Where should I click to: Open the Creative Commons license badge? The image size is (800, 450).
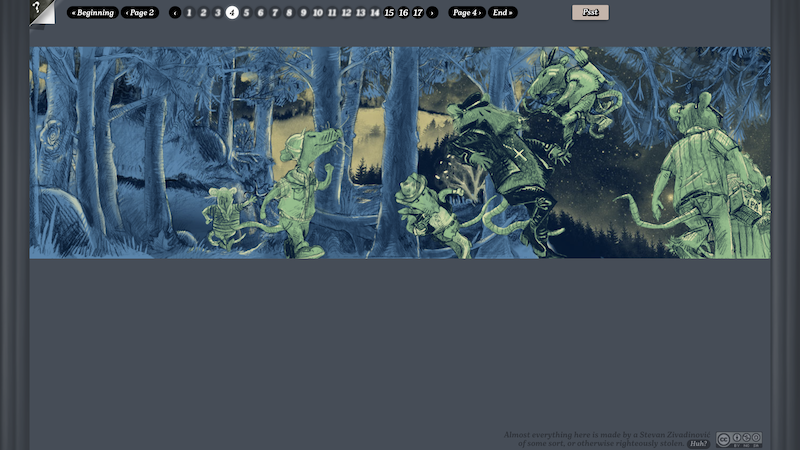coord(738,439)
